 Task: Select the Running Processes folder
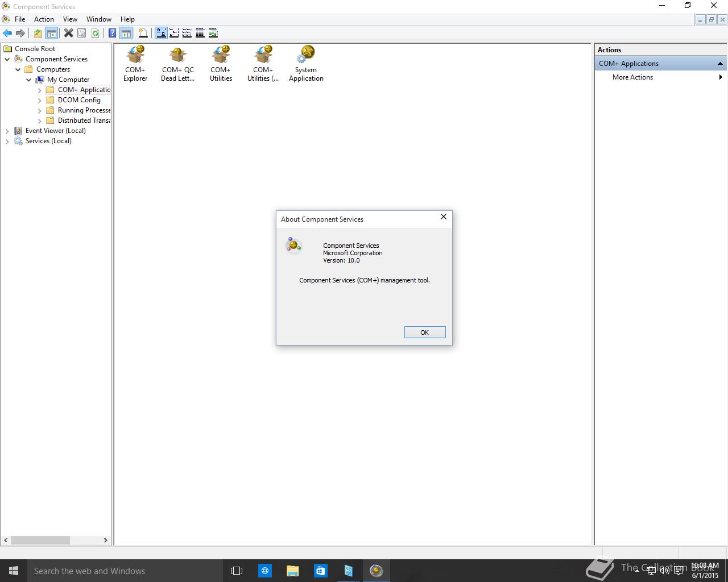84,110
